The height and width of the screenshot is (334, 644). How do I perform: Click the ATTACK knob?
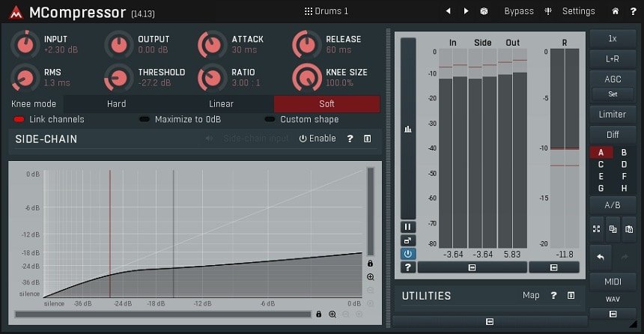tap(213, 44)
